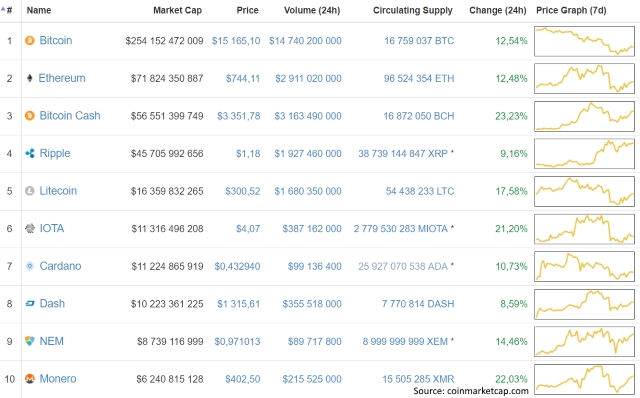This screenshot has height=398, width=640.
Task: Click Bitcoin market cap $254 152 472 009
Action: pyautogui.click(x=164, y=41)
